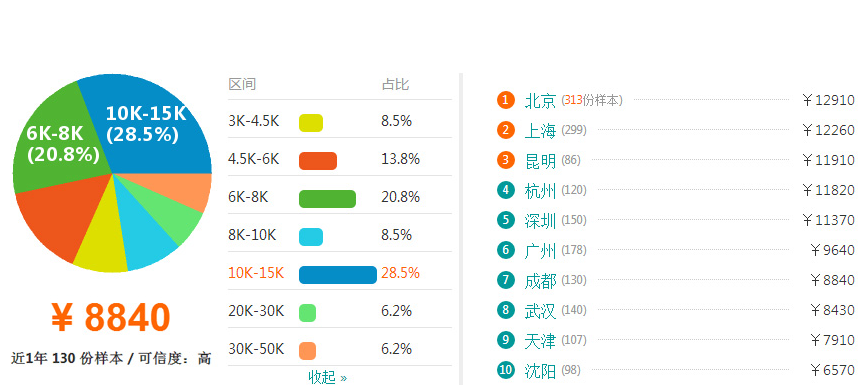Screen dimensions: 860x385
Task: Click the orange 30K-50K color swatch
Action: (x=307, y=350)
